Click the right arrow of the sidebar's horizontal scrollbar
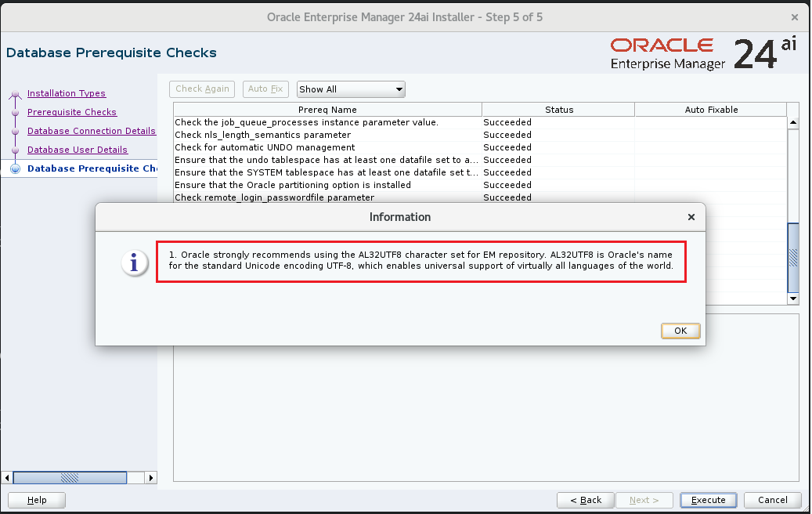The image size is (812, 514). pos(150,478)
